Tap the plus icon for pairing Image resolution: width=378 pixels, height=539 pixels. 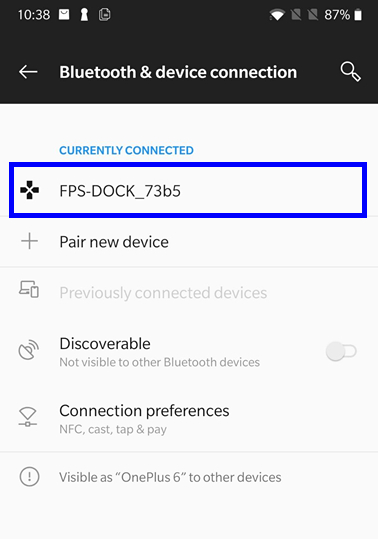30,241
